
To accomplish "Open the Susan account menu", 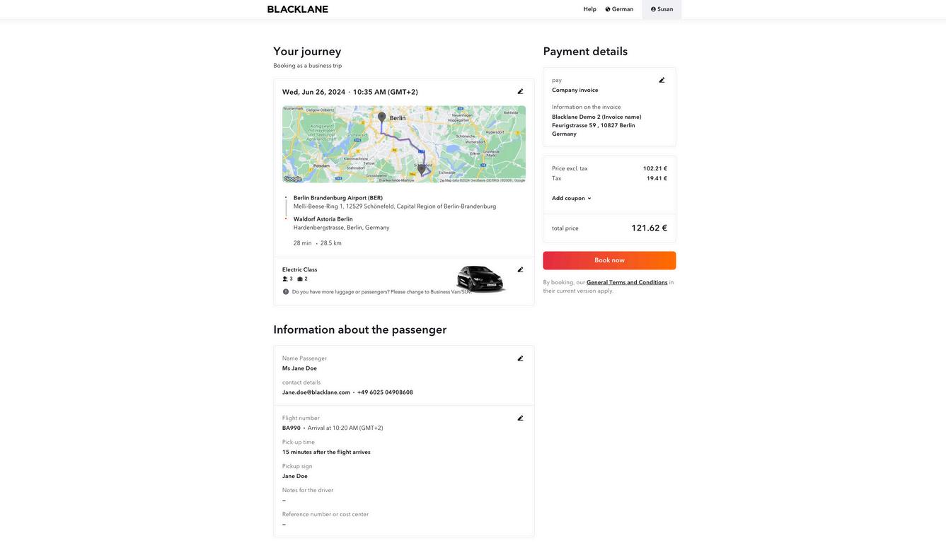I will pyautogui.click(x=662, y=9).
